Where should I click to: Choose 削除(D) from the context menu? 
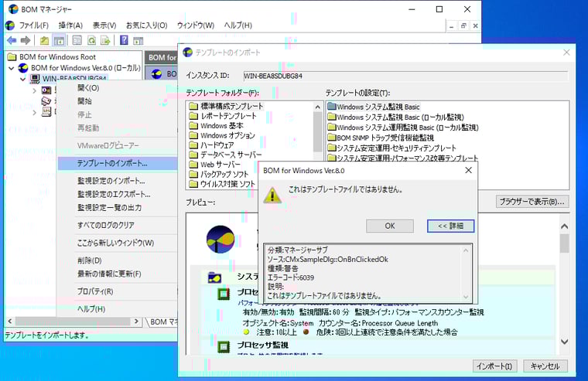(x=118, y=260)
